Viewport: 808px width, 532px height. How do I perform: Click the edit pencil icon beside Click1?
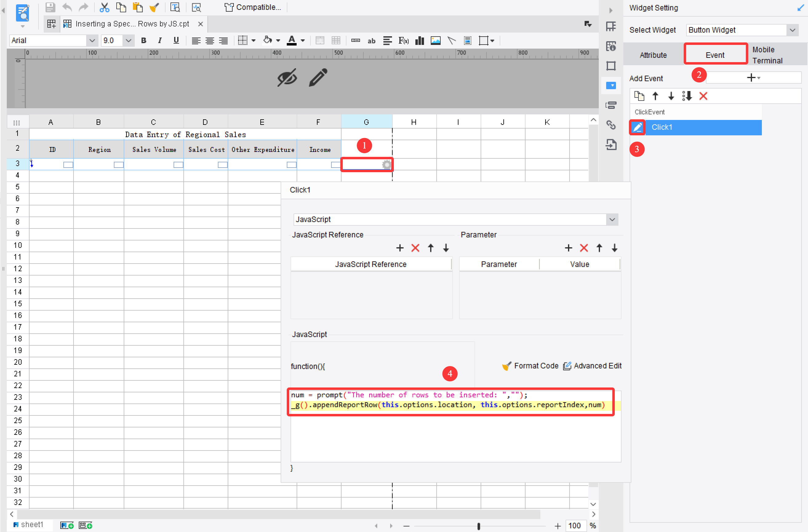637,127
